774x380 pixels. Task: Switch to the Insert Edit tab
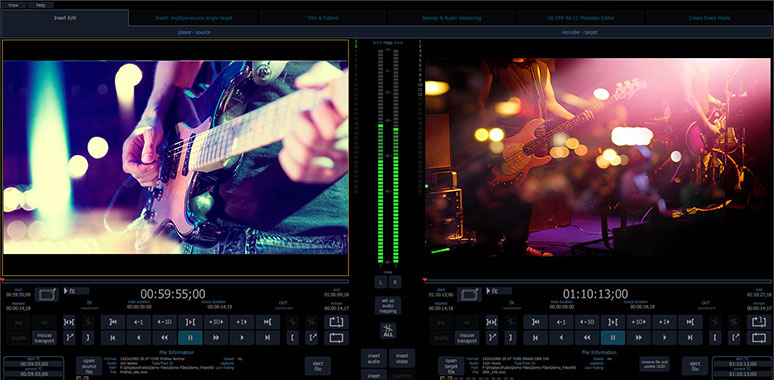[x=65, y=18]
